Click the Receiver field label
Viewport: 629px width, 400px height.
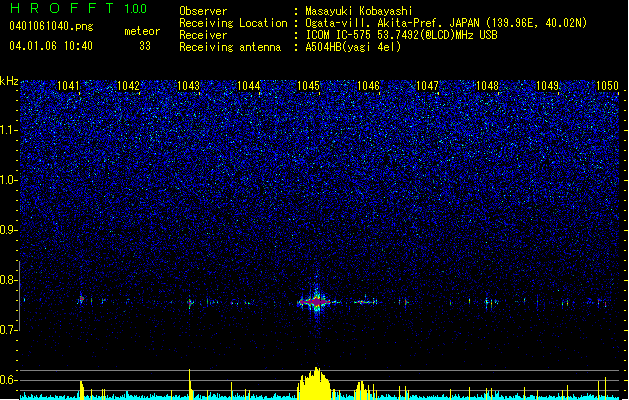(203, 35)
